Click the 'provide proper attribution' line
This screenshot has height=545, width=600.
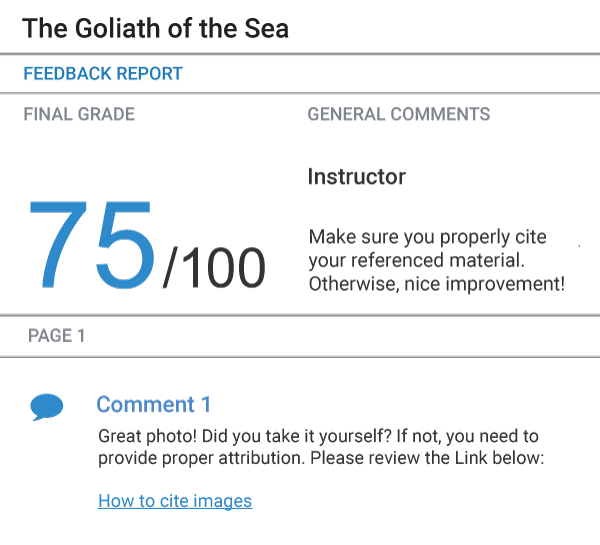tap(321, 458)
